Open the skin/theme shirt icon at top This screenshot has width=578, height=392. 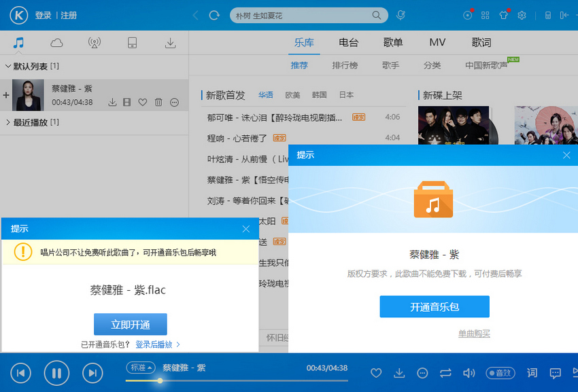click(x=503, y=15)
